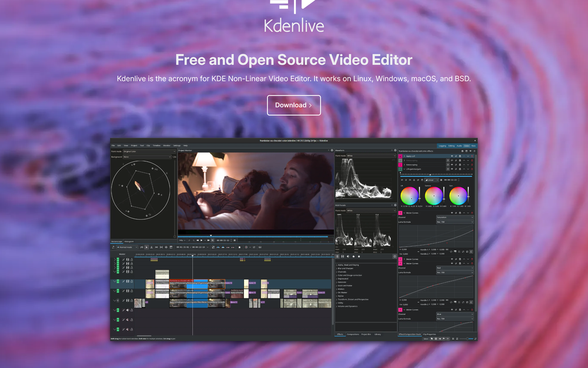This screenshot has height=368, width=588.
Task: Click the selected orange-outlined timeline clip
Action: 197,284
